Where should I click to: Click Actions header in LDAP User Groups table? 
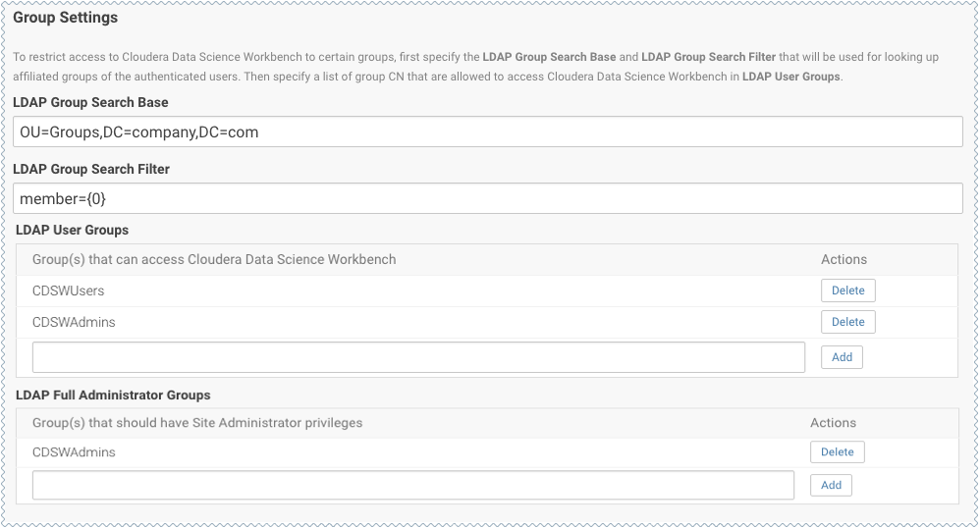(844, 259)
